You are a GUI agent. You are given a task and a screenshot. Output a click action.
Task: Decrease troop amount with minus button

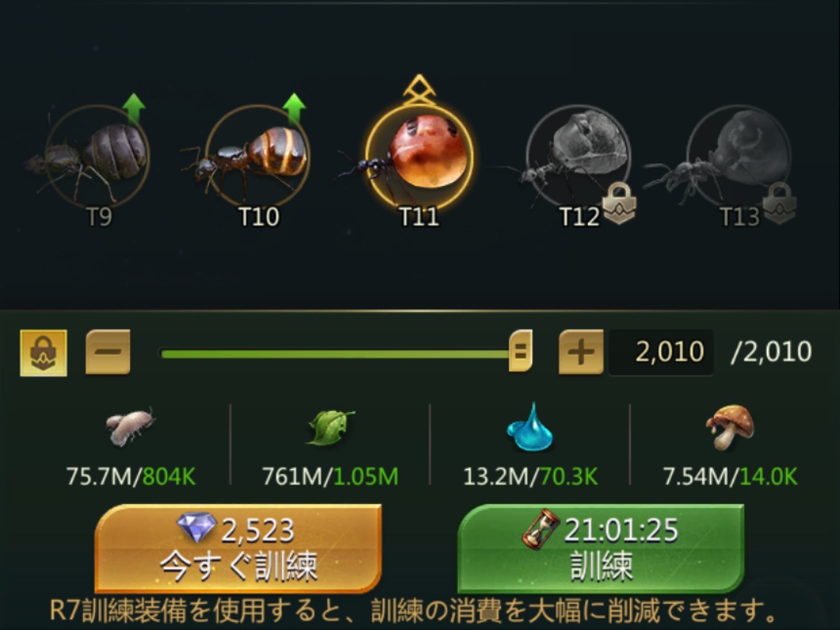107,352
